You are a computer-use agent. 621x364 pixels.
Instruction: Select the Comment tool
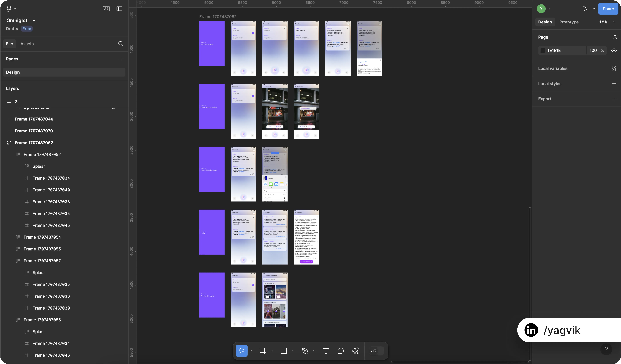tap(340, 351)
